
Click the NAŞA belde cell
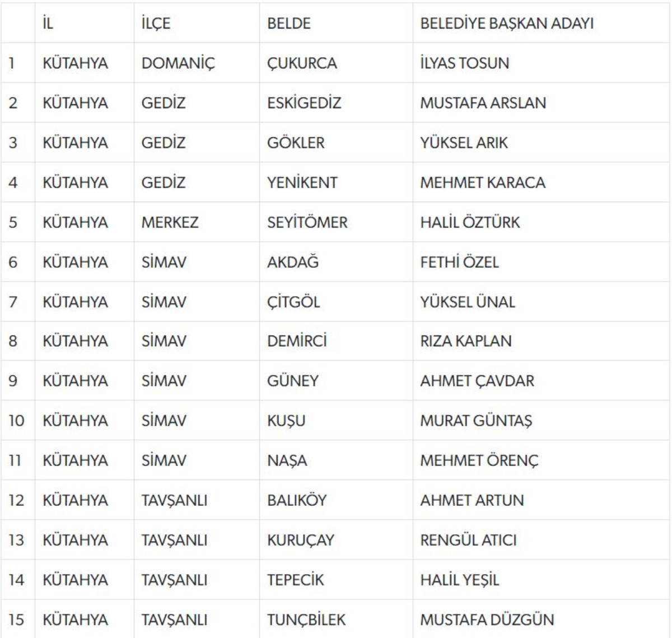pyautogui.click(x=287, y=460)
